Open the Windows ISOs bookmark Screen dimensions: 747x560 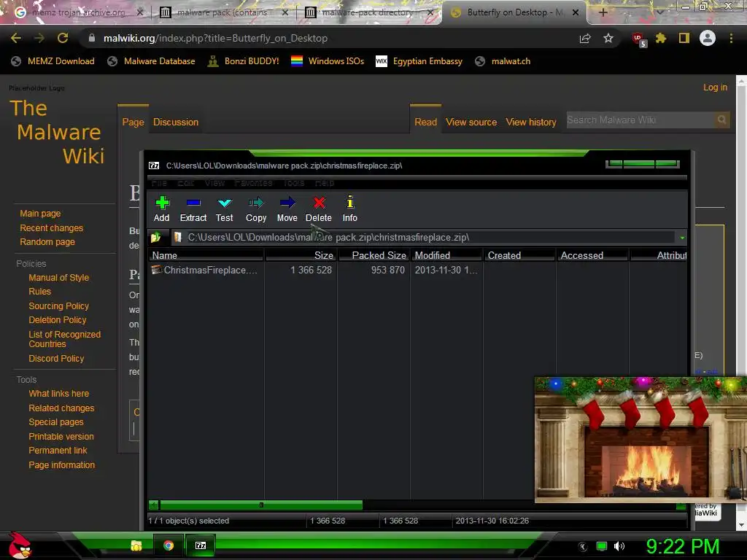click(x=328, y=61)
